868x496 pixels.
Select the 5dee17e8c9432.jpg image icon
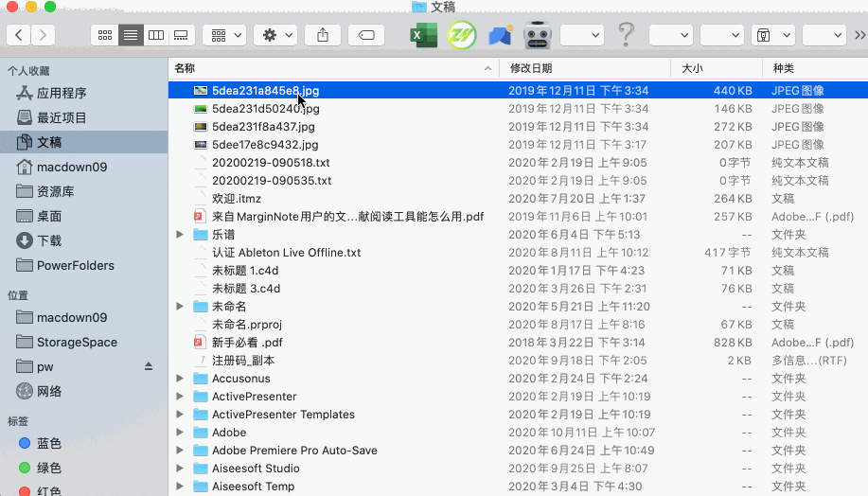point(201,145)
